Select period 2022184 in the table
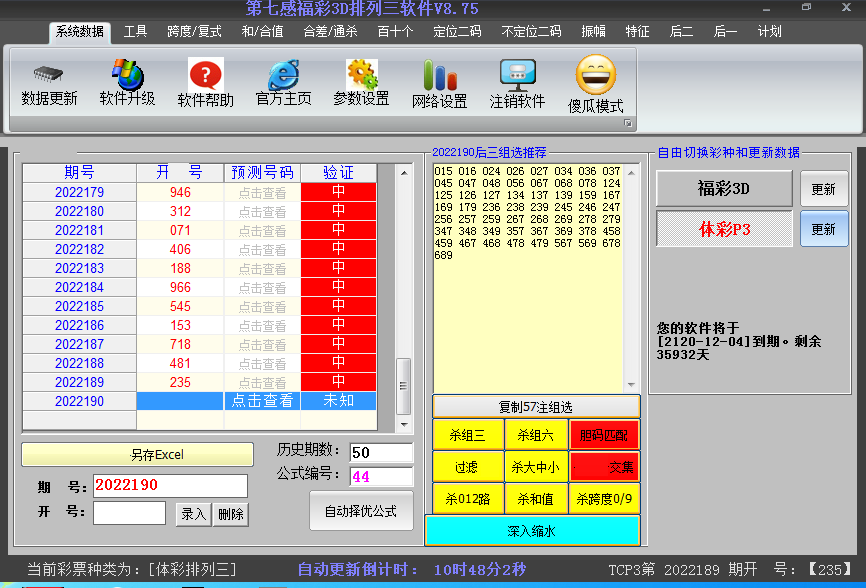 click(80, 287)
